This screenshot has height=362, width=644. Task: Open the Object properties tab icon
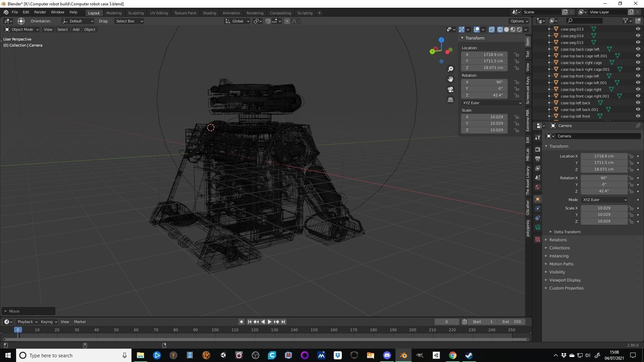click(x=538, y=199)
